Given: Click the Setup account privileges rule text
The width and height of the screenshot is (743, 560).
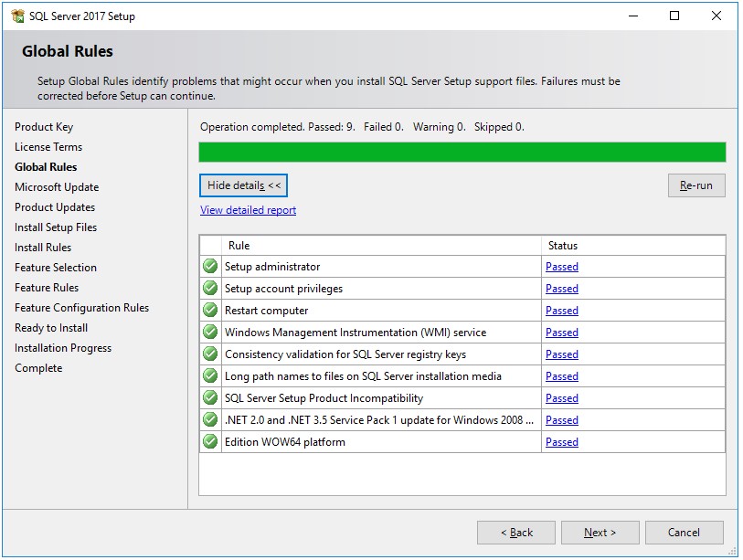Looking at the screenshot, I should (x=283, y=289).
